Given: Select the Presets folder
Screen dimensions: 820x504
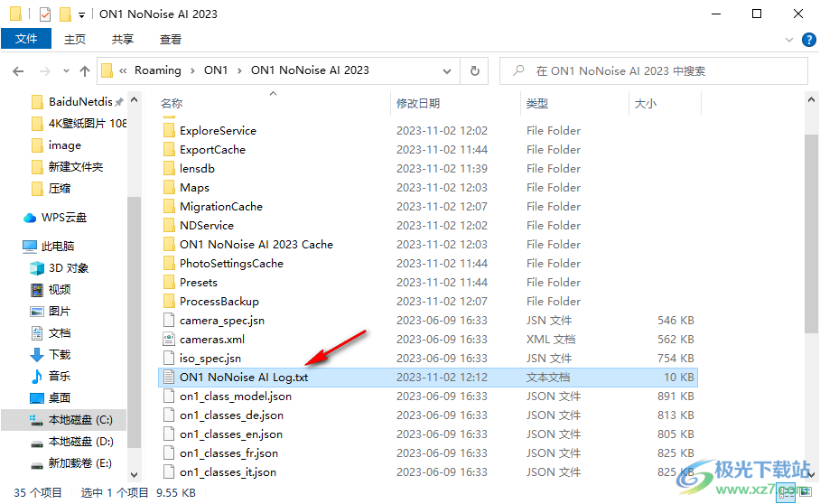Looking at the screenshot, I should 199,283.
